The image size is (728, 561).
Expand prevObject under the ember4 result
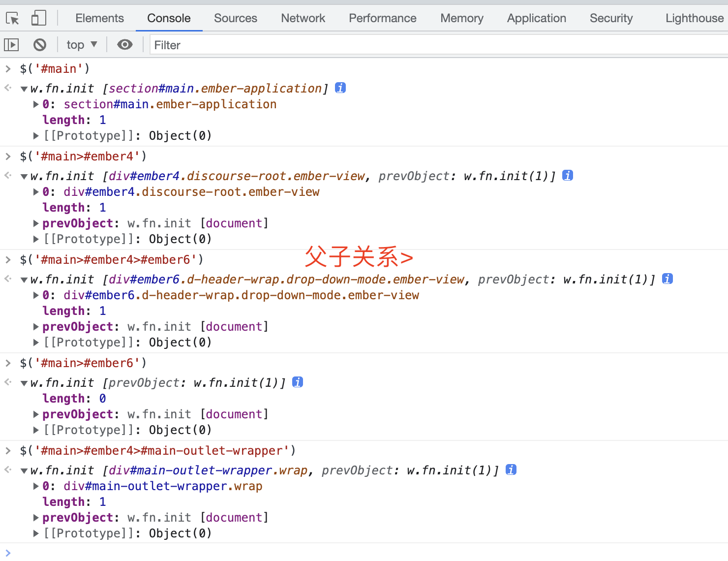36,223
